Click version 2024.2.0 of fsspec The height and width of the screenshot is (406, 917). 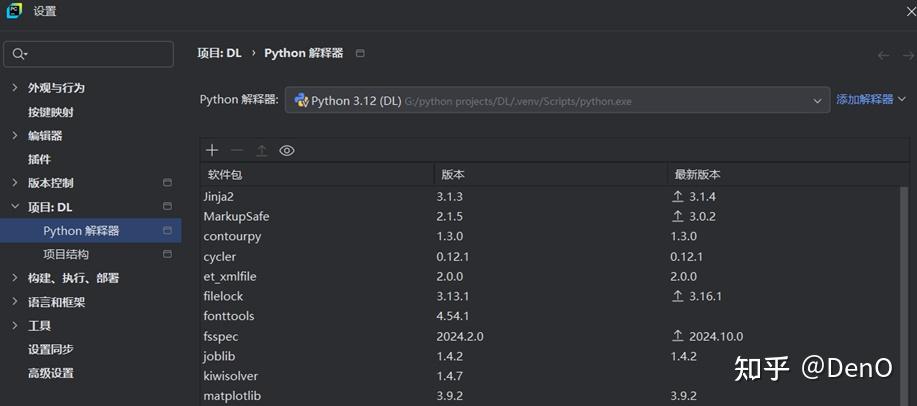click(x=460, y=336)
